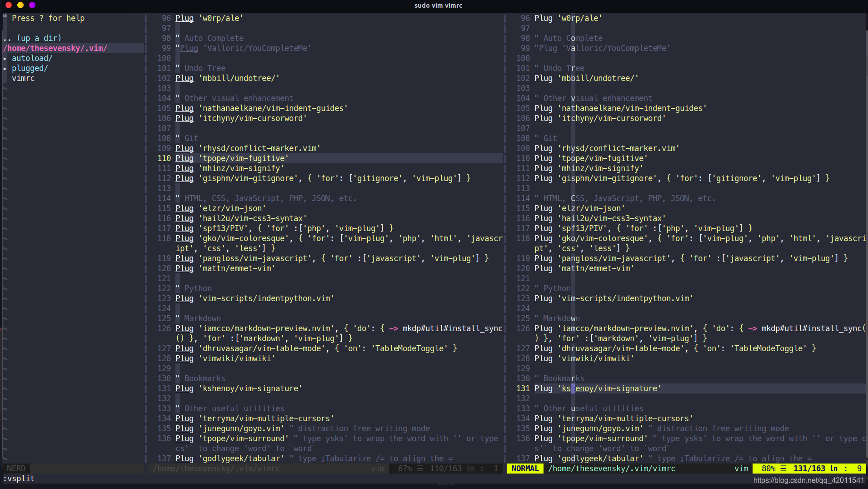Click 'rhysd/conflict-marker.vim' in middle pane
Viewport: 868px width, 489px height.
click(x=259, y=148)
